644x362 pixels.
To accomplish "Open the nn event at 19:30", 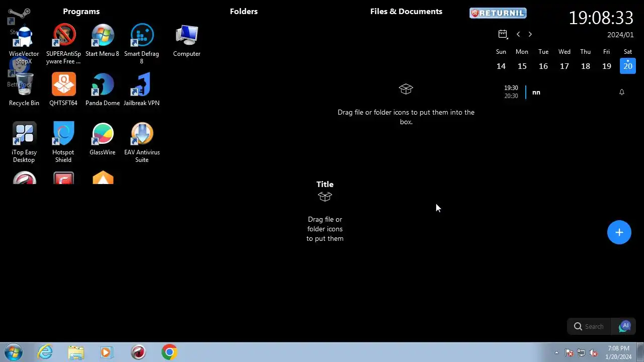I will pos(536,92).
